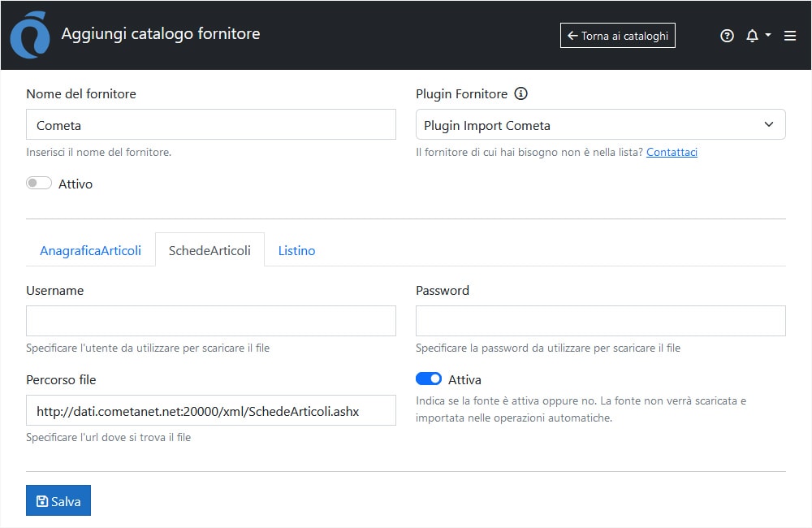Expand the notifications dropdown caret
Image resolution: width=812 pixels, height=528 pixels.
pos(768,36)
